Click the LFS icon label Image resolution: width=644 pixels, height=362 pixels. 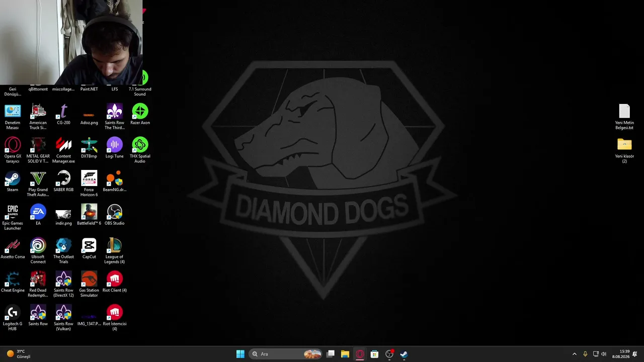pos(115,89)
